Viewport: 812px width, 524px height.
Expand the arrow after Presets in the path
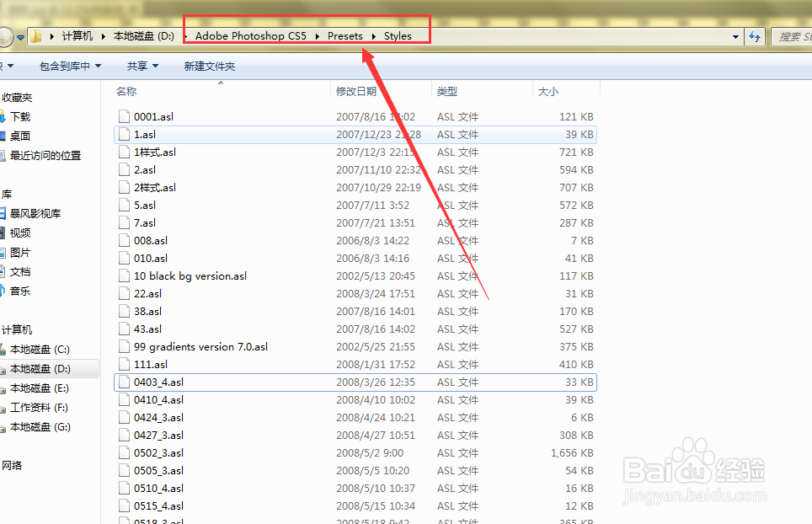373,36
